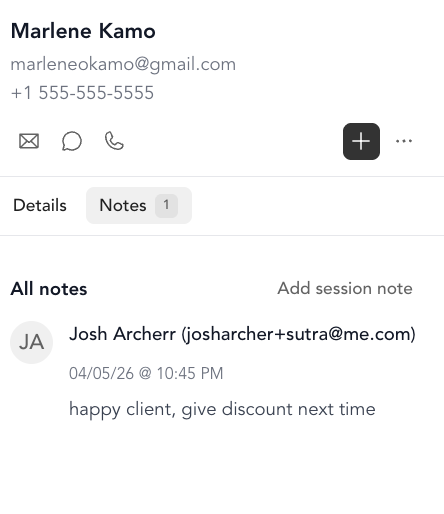The height and width of the screenshot is (514, 444).
Task: Call the client with the phone icon
Action: point(114,141)
